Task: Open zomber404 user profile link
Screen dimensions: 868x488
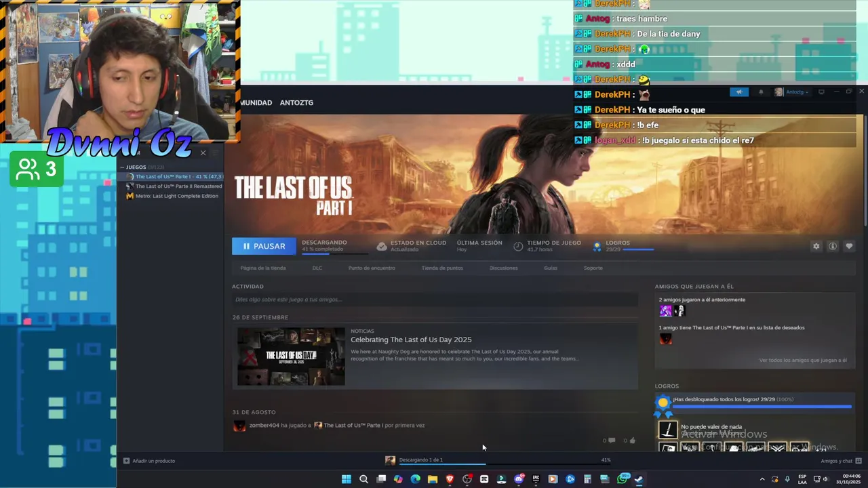Action: (x=264, y=426)
